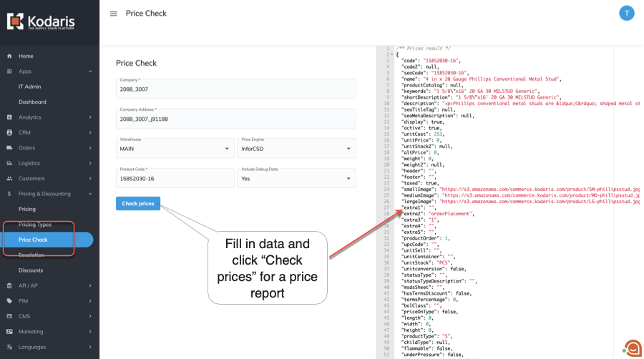644x359 pixels.
Task: Click the Product Code input field
Action: 175,178
